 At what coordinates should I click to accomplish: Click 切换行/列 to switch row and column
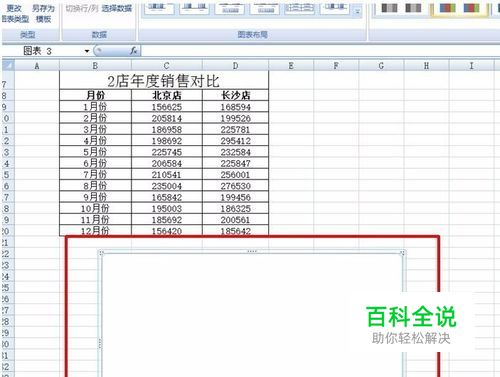81,9
